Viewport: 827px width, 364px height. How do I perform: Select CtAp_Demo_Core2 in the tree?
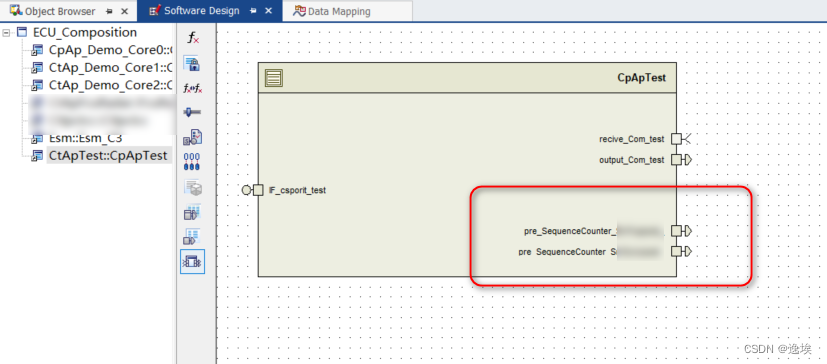click(111, 85)
